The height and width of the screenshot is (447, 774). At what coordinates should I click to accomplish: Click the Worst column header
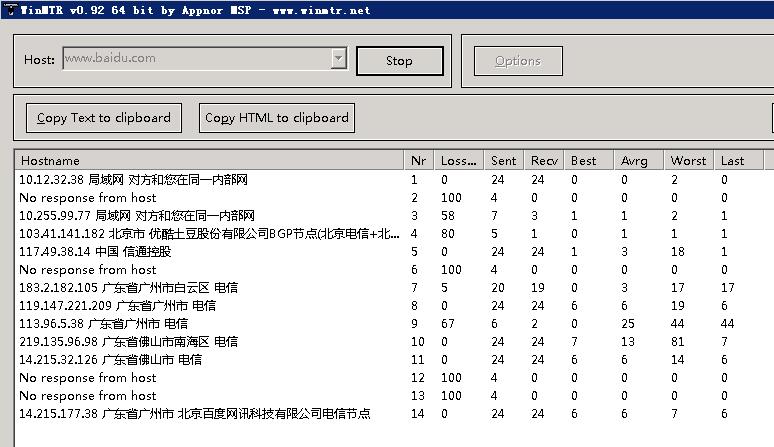coord(689,161)
